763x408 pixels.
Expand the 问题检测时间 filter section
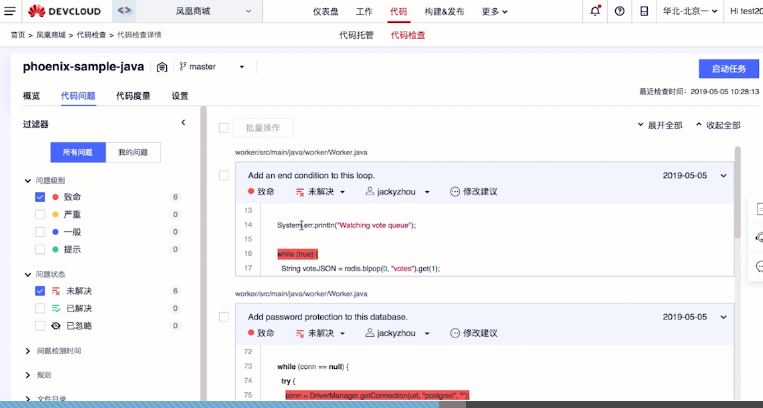pos(28,351)
